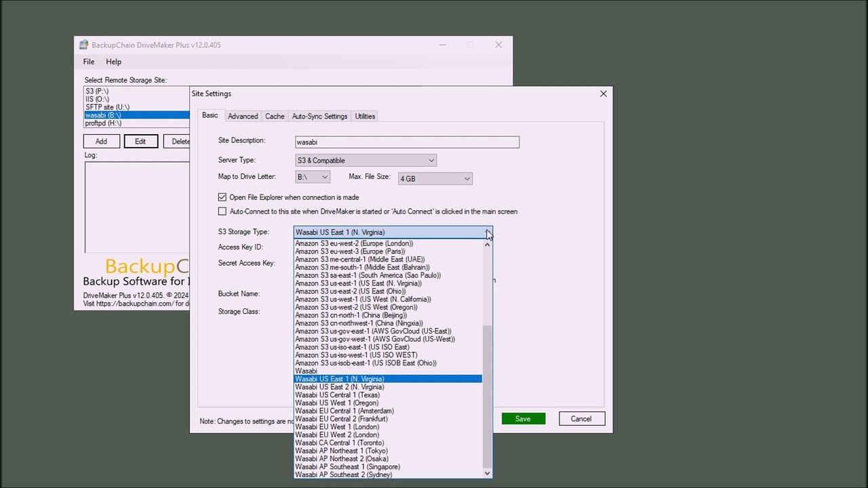
Task: Switch to the Auto-Sync Settings tab
Action: click(x=319, y=116)
